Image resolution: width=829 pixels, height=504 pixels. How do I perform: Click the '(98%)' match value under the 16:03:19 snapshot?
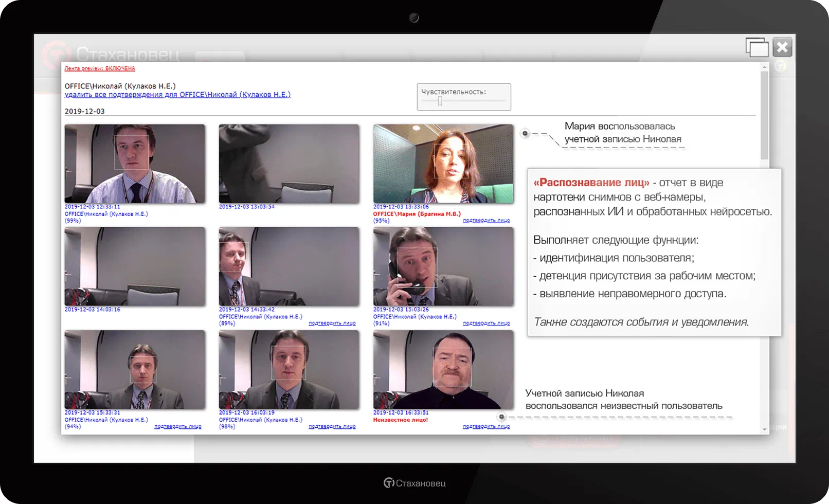coord(227,426)
